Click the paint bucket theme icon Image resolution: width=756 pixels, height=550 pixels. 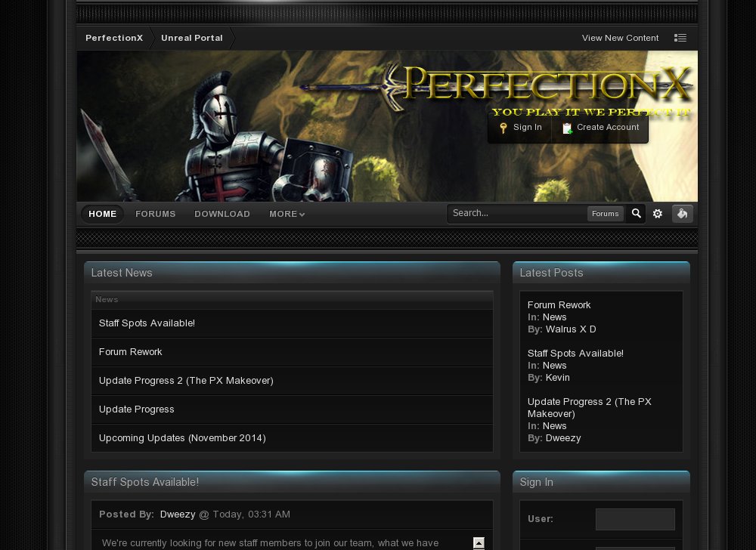(x=682, y=214)
